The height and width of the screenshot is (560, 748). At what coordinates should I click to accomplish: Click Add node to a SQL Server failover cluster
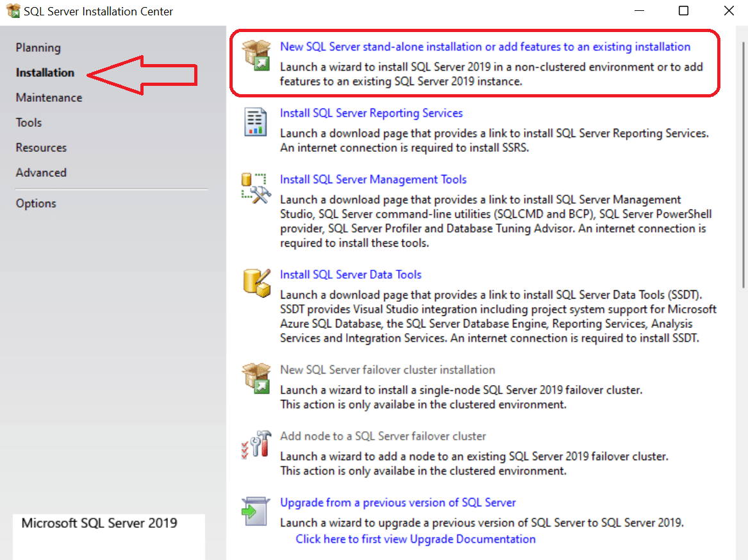click(x=383, y=436)
